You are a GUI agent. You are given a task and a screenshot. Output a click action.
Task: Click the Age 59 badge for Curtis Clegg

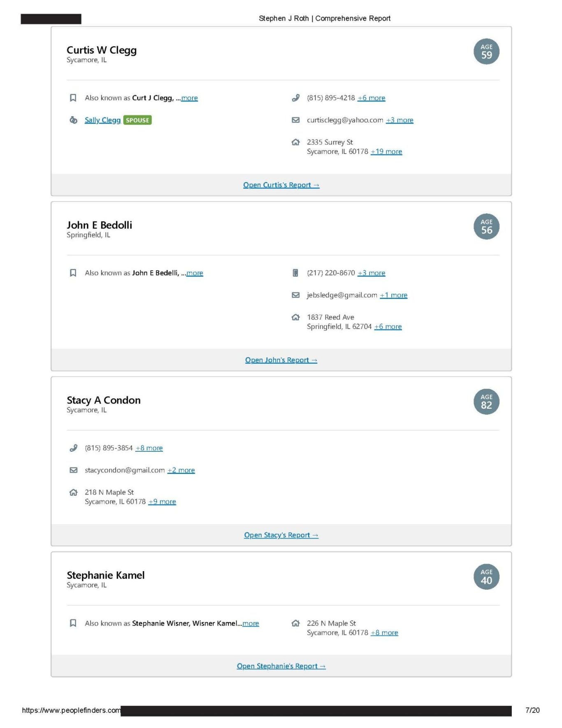click(486, 52)
